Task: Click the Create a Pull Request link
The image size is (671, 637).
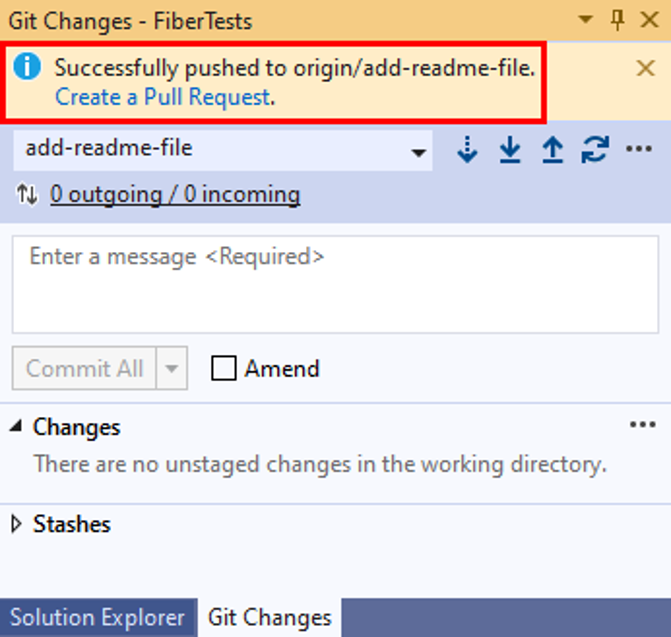Action: 163,97
